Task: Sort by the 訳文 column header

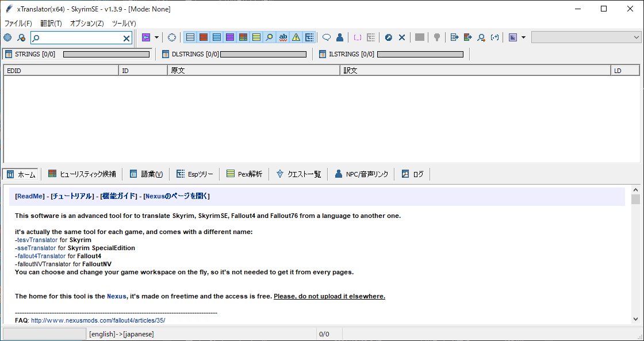Action: coord(475,71)
